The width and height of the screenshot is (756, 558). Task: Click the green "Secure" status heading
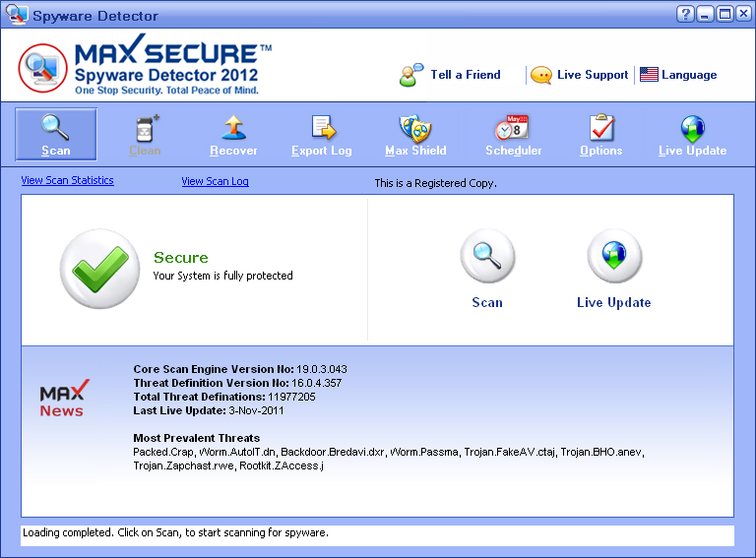tap(181, 257)
